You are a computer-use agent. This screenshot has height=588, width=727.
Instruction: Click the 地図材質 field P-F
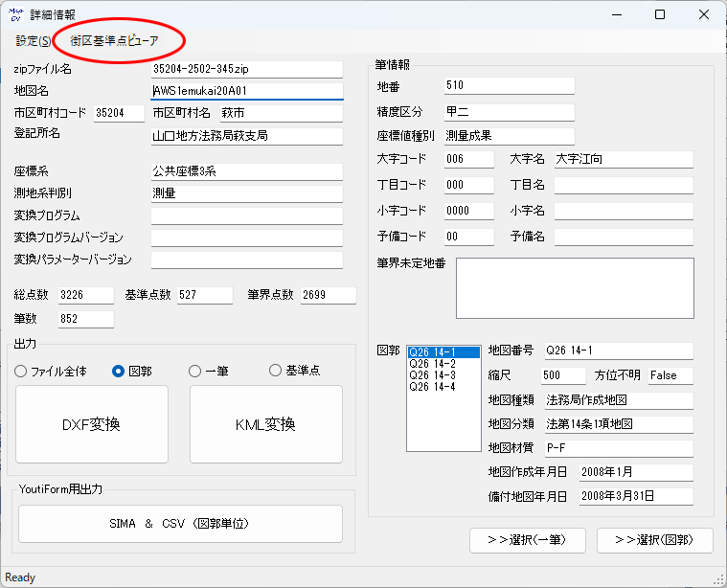pos(619,448)
